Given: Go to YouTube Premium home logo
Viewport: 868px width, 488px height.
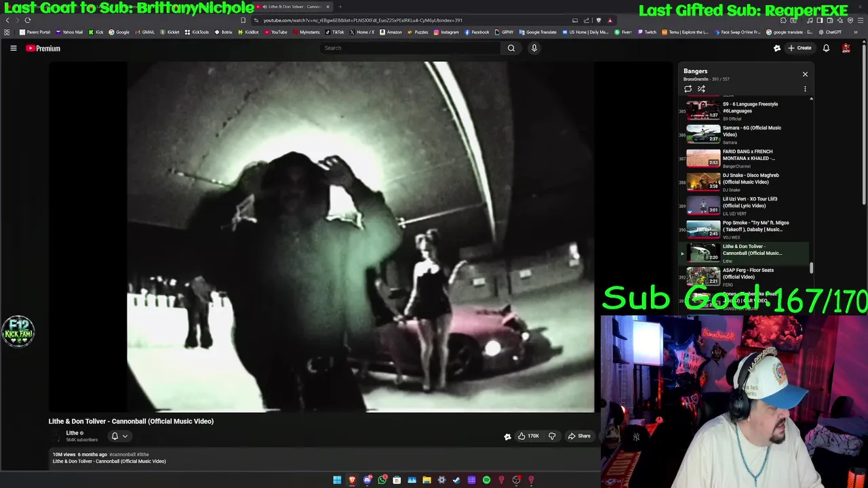Looking at the screenshot, I should point(43,48).
